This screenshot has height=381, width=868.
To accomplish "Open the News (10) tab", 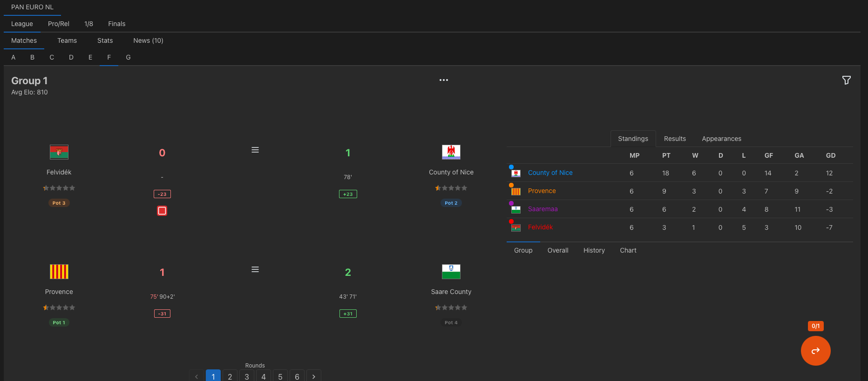I will 148,40.
